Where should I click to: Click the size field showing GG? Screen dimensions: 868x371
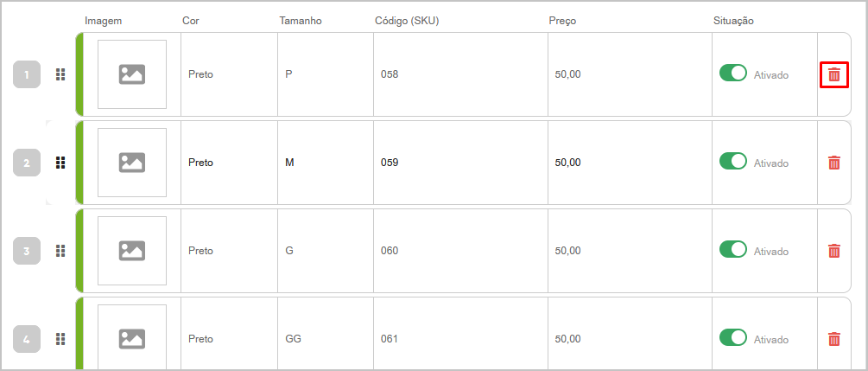pos(326,339)
